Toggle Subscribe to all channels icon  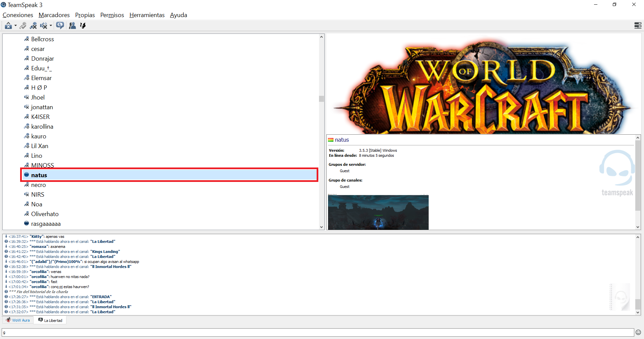60,25
